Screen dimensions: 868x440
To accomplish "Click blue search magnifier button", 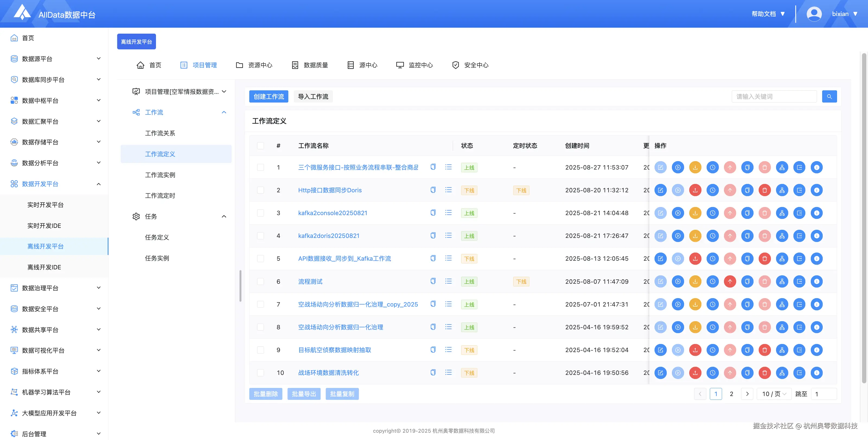I will tap(829, 96).
